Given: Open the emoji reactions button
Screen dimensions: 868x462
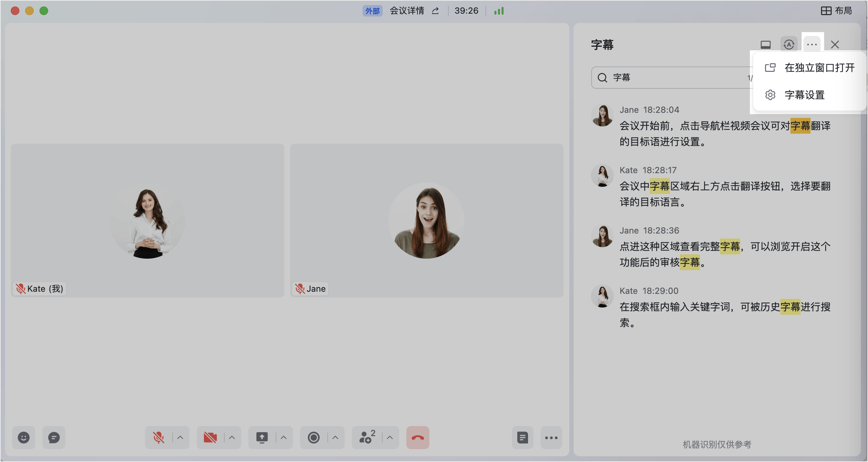Looking at the screenshot, I should [24, 438].
